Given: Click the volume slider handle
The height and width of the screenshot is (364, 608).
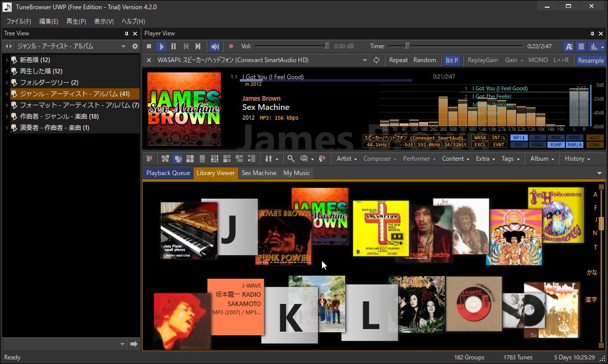Looking at the screenshot, I should click(x=328, y=46).
